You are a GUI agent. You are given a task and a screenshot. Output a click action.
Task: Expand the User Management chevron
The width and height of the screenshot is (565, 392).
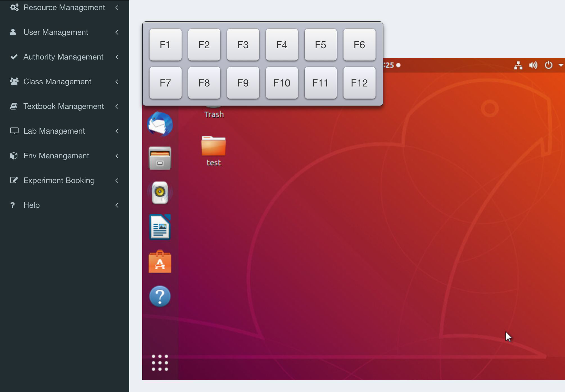point(117,32)
